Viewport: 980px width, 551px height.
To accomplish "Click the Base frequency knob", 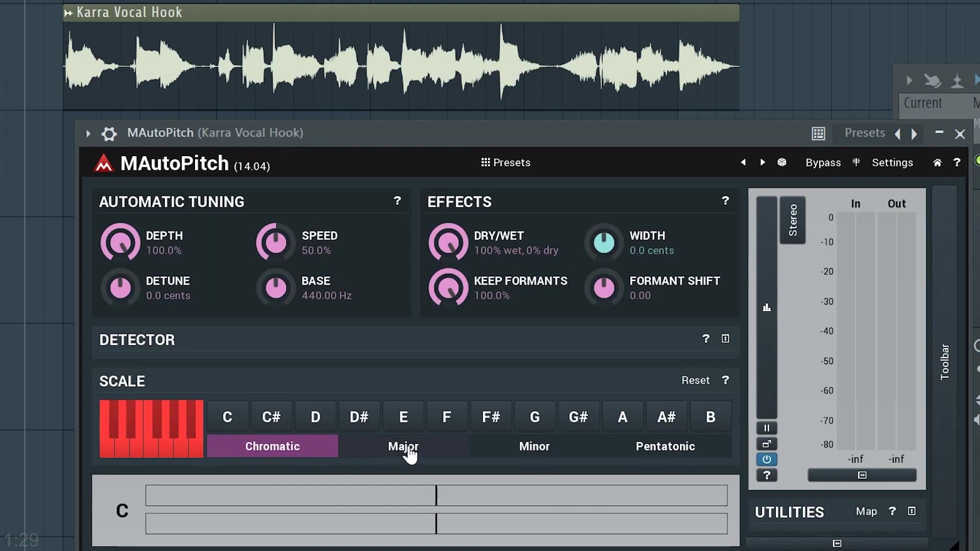I will (276, 288).
